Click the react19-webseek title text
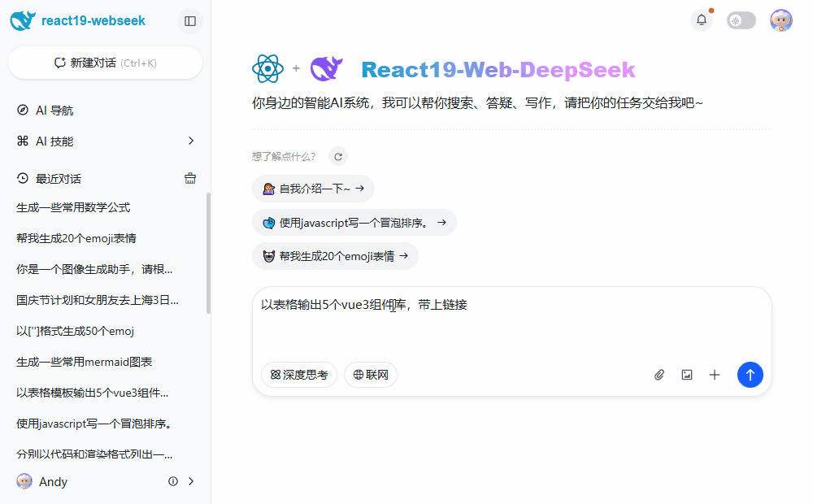 (93, 21)
